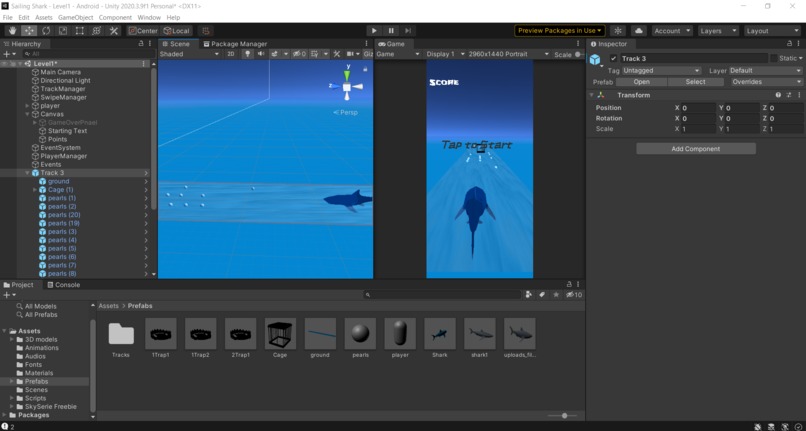Open the Tag Untagged dropdown
The image size is (806, 431).
[x=661, y=70]
